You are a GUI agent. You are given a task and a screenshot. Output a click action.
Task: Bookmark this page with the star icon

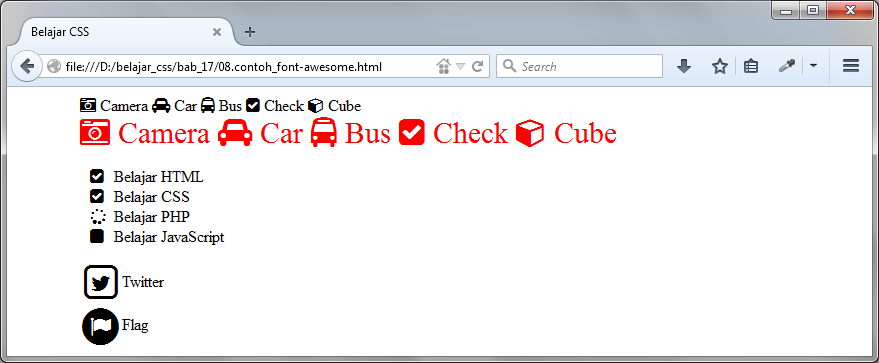click(x=720, y=66)
